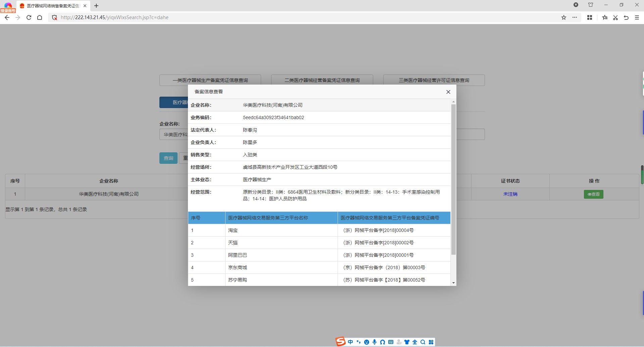Click the dialog scrollbar up arrow

tap(453, 102)
